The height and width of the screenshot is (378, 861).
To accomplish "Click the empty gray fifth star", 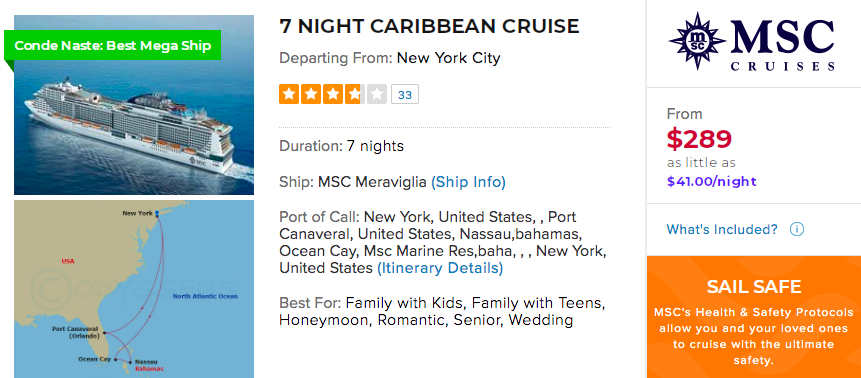I will coord(377,94).
